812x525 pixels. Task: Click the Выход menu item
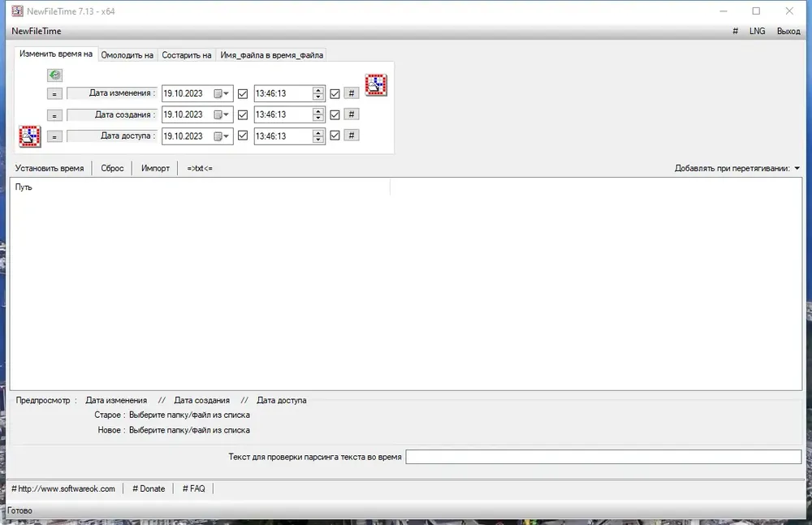pos(788,31)
